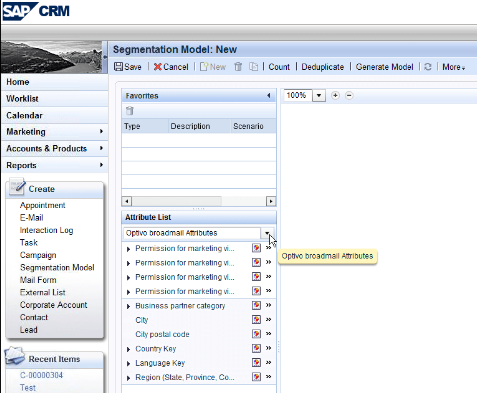The width and height of the screenshot is (477, 393).
Task: Create a new Contact
Action: [34, 317]
